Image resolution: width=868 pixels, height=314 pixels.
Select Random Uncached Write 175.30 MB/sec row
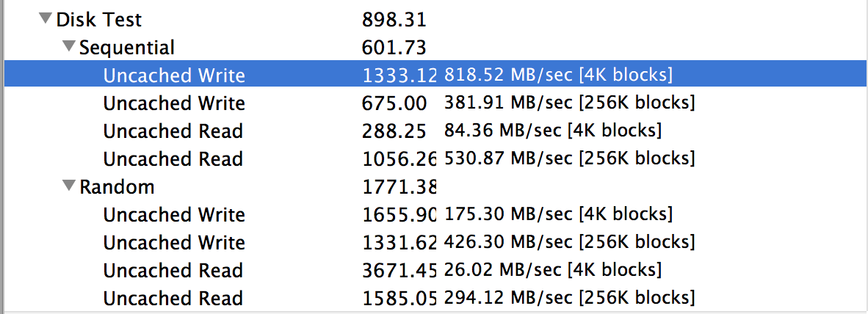[x=435, y=214]
